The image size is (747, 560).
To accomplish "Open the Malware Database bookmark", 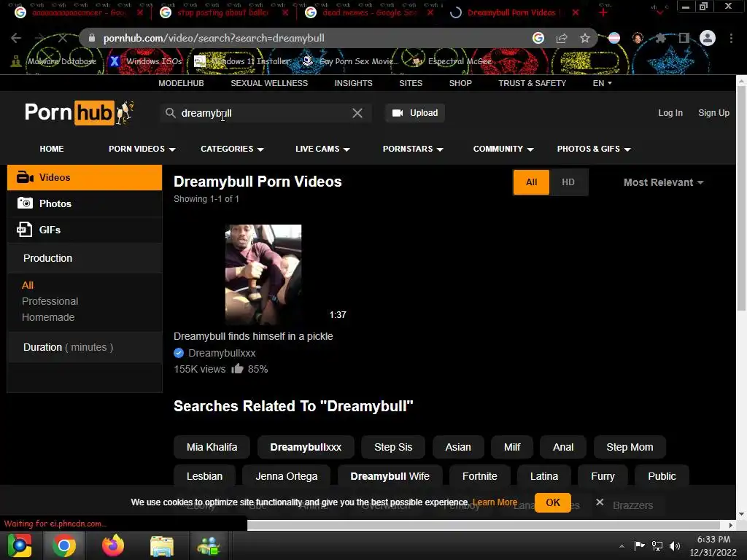I will pyautogui.click(x=53, y=61).
